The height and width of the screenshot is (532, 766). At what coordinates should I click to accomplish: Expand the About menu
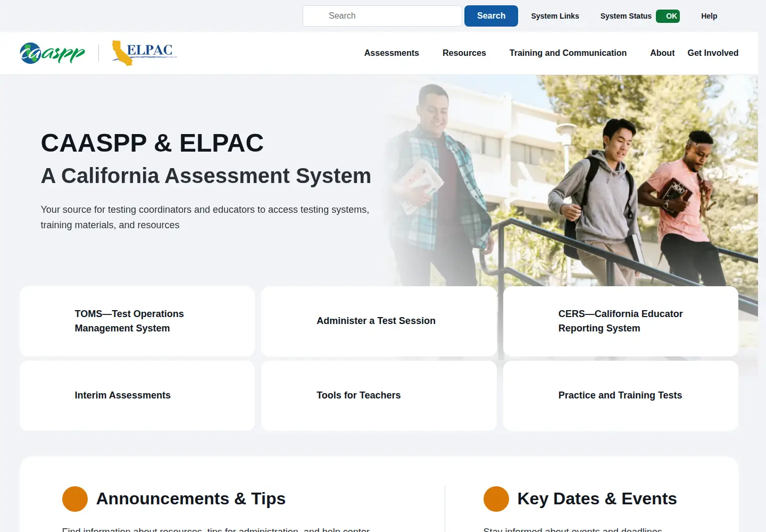[x=662, y=53]
